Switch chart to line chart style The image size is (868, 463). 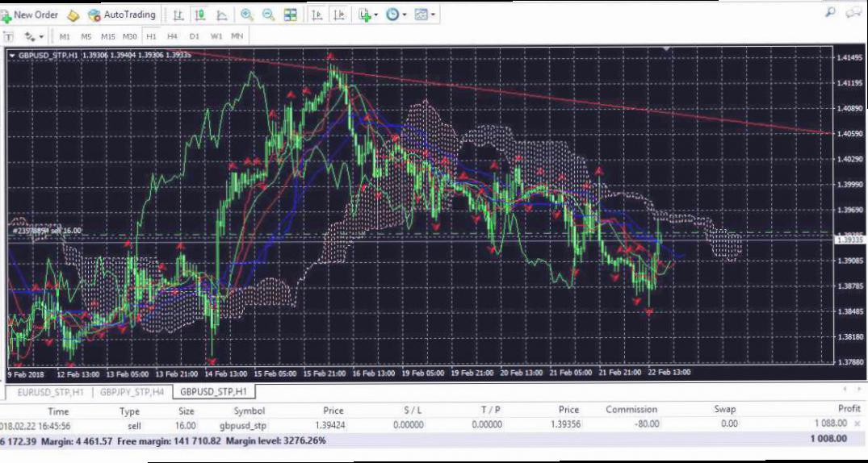[221, 15]
